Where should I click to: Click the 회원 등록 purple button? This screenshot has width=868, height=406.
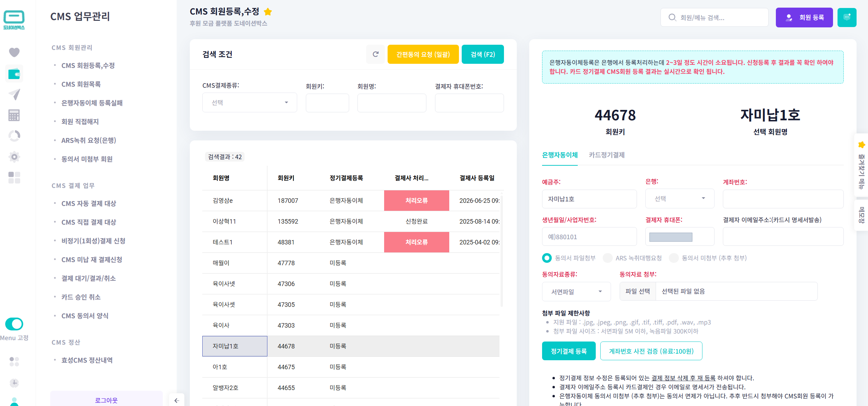(x=804, y=17)
